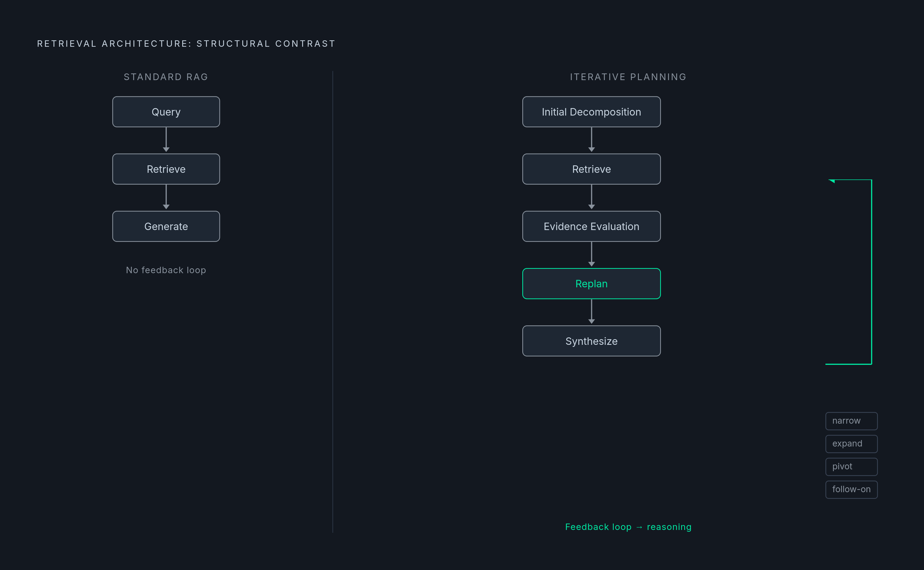Select the expand tag
Screen dimensions: 924x570
[x=851, y=444]
